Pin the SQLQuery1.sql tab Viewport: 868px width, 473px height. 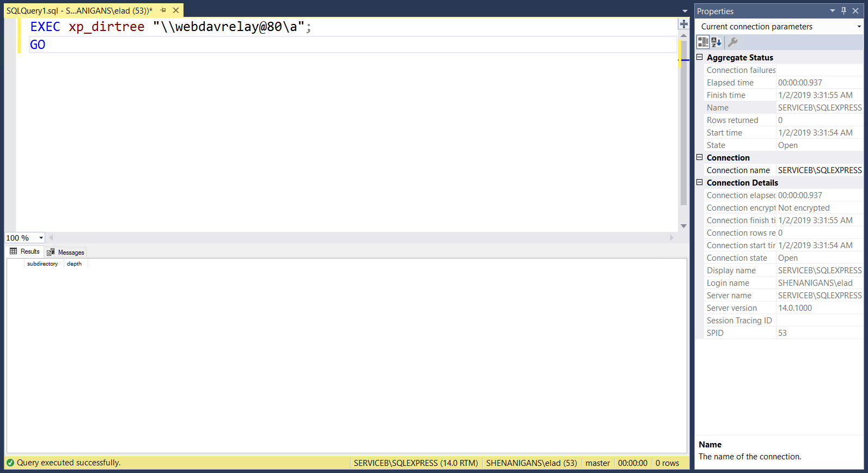163,10
